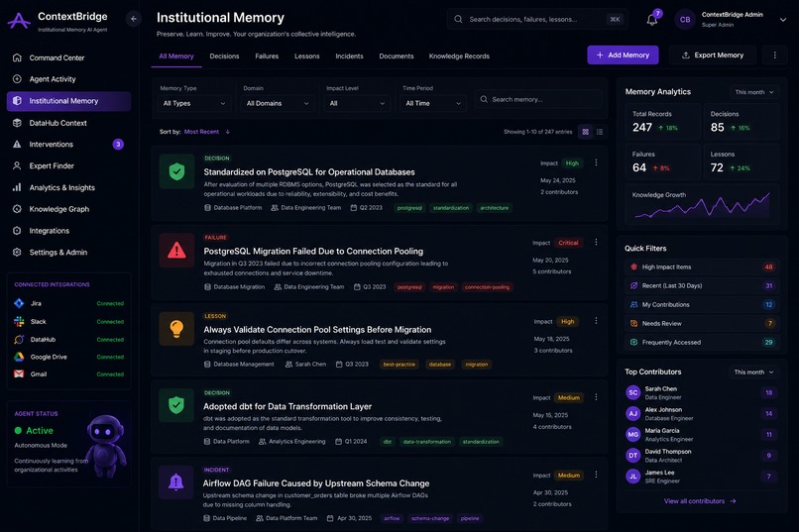Image resolution: width=799 pixels, height=532 pixels.
Task: Open Top Contributors This month dropdown
Action: (x=753, y=372)
